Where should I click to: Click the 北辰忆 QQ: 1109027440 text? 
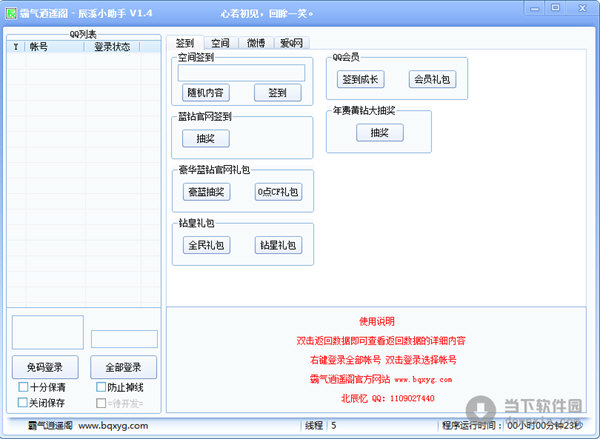(388, 398)
